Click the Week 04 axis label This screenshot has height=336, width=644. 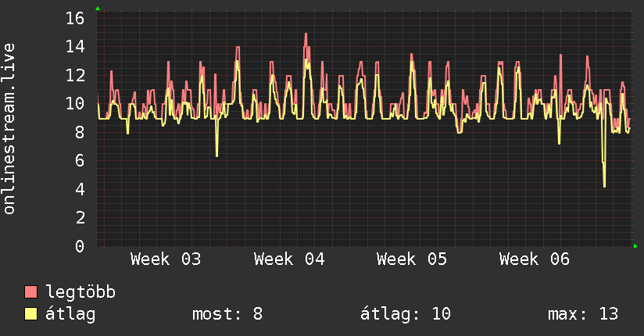(289, 259)
